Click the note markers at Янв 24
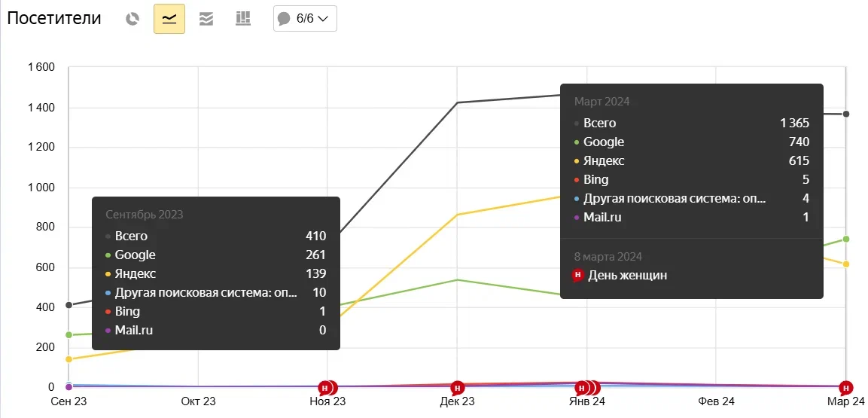The width and height of the screenshot is (868, 418). point(586,388)
